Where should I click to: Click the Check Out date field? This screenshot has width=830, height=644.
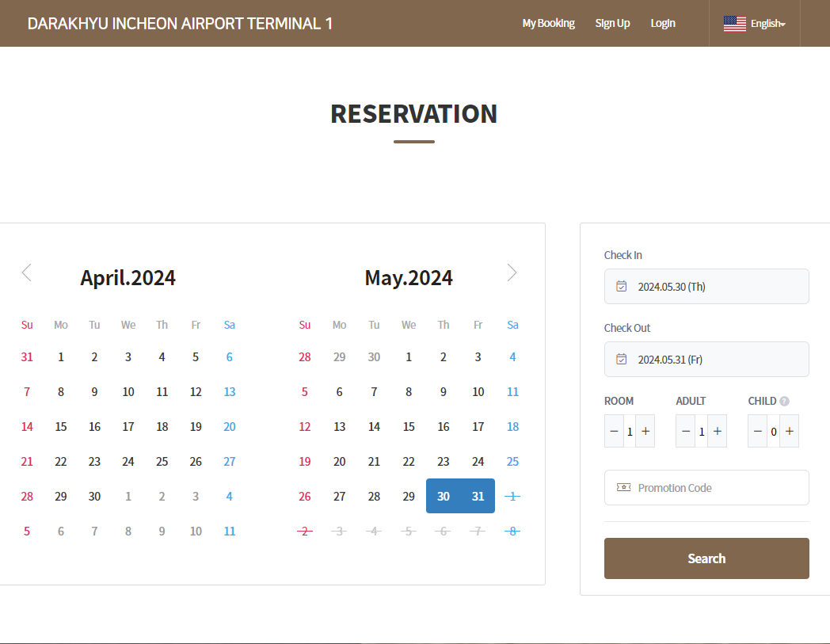pos(706,360)
